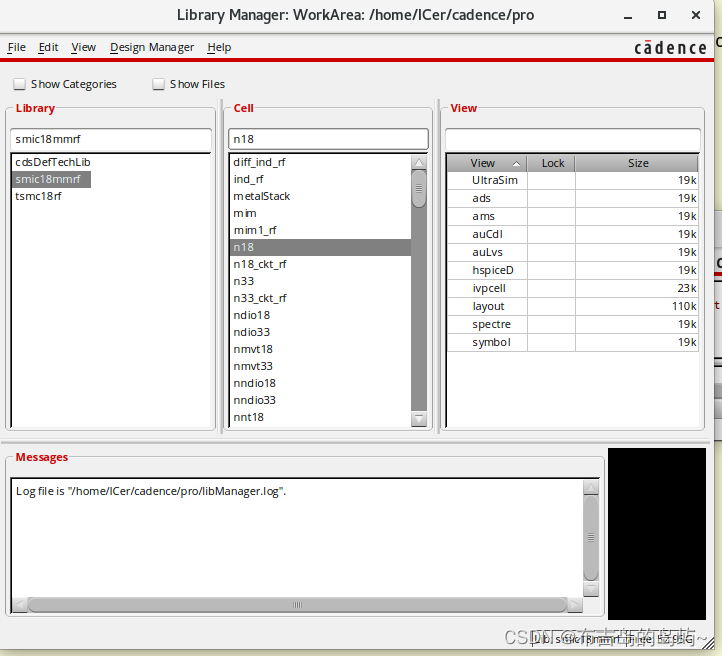This screenshot has height=656, width=722.
Task: Maximize the Library Manager window
Action: [661, 15]
